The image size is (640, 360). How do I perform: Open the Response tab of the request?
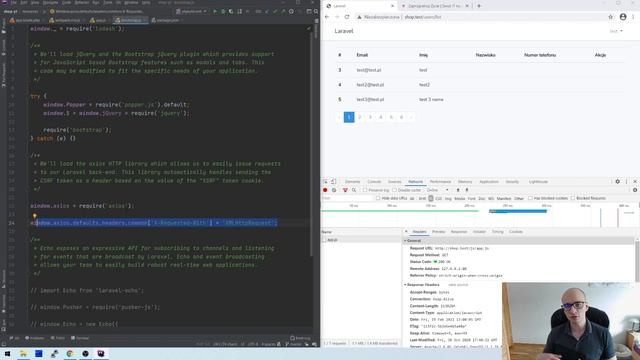coord(459,232)
